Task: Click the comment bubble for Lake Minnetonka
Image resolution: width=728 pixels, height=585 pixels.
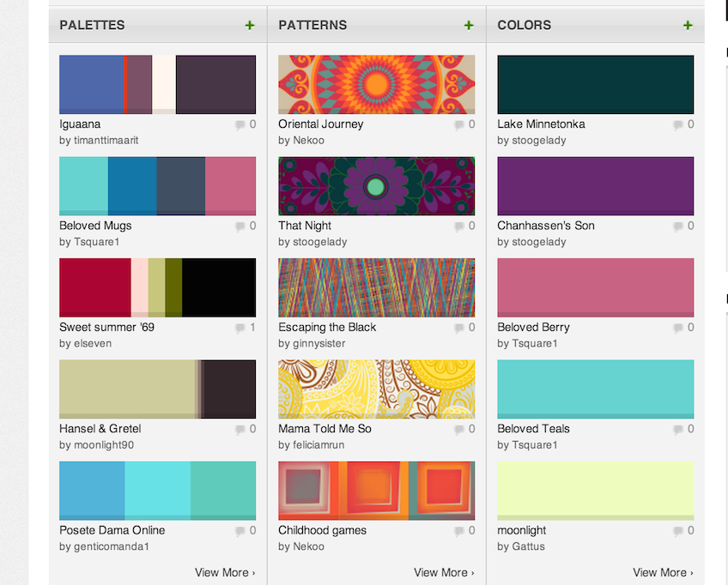Action: point(679,124)
